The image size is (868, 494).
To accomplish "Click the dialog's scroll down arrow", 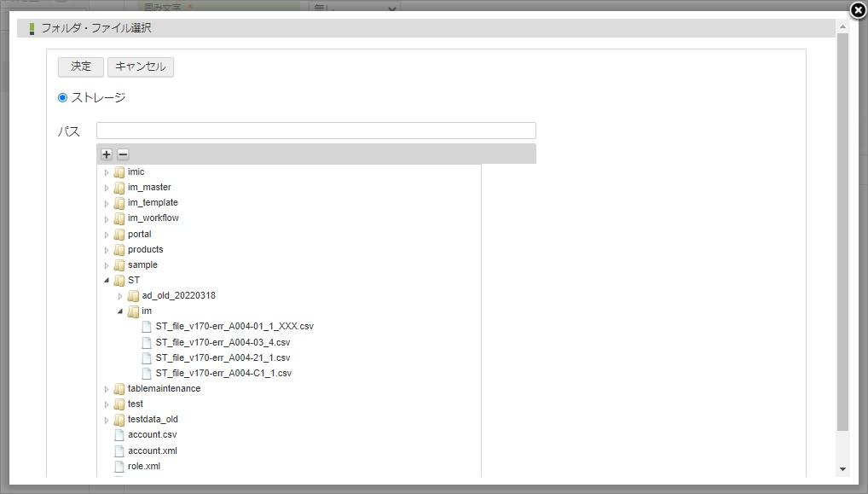I will pyautogui.click(x=842, y=469).
